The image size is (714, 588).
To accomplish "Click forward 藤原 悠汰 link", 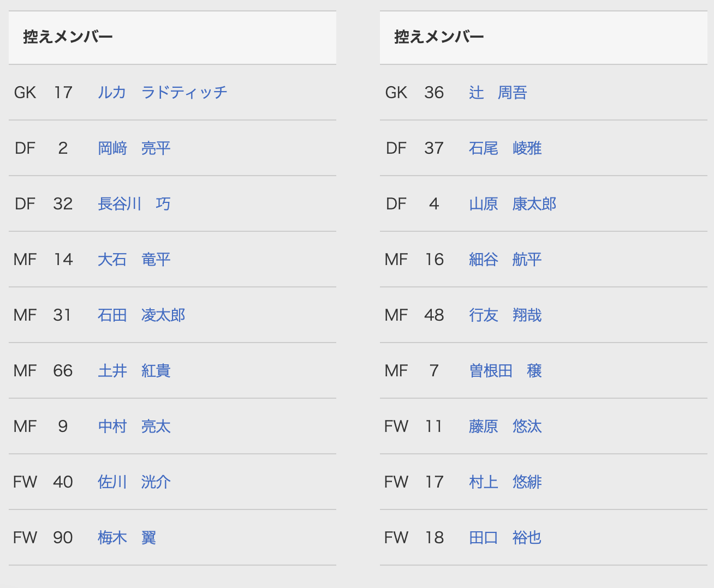I will [x=505, y=427].
